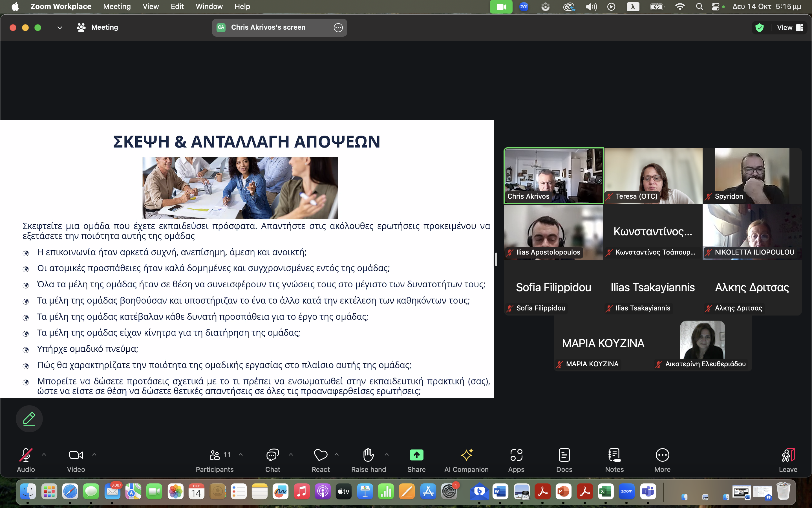Open the Chat panel
The width and height of the screenshot is (812, 508).
pyautogui.click(x=272, y=460)
